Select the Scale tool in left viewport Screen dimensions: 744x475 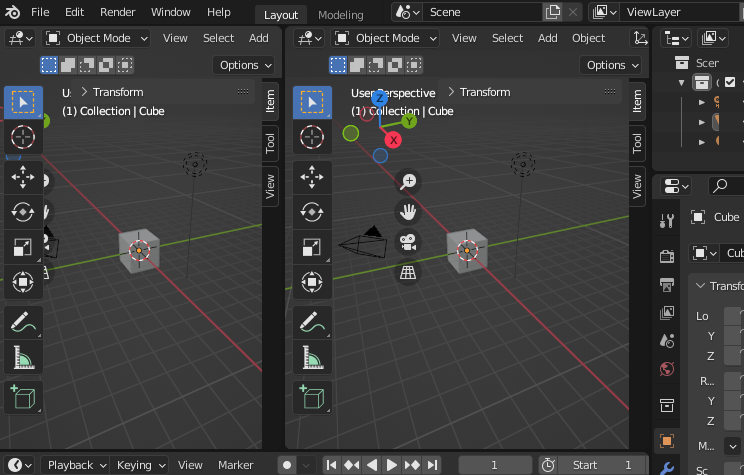click(x=23, y=247)
